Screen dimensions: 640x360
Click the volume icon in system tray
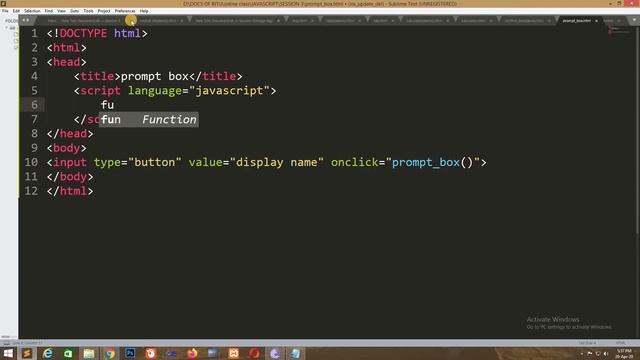[x=606, y=353]
